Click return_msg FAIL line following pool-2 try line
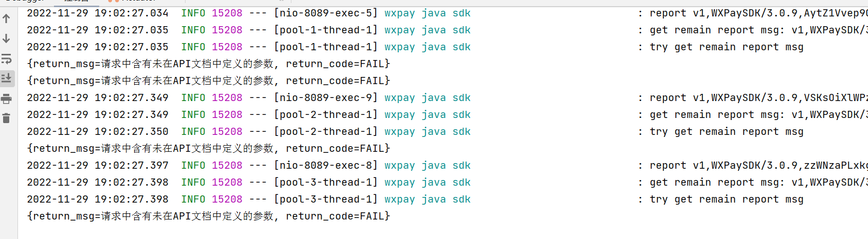 coord(209,149)
